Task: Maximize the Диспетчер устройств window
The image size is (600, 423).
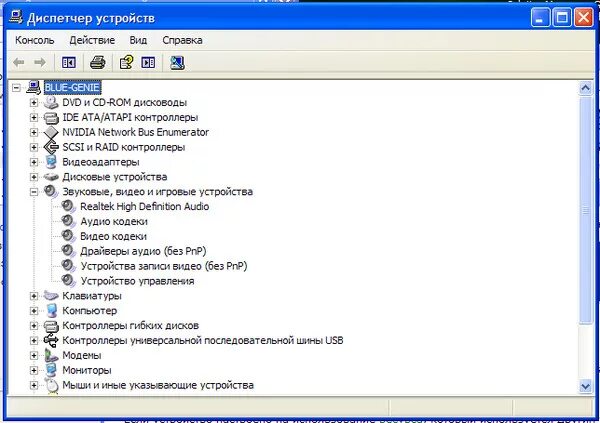Action: point(562,18)
